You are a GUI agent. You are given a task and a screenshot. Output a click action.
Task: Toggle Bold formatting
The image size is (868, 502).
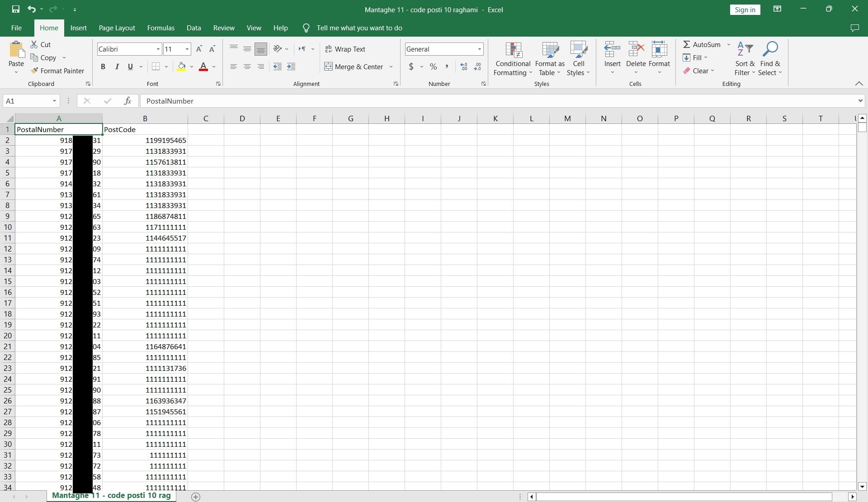click(103, 66)
